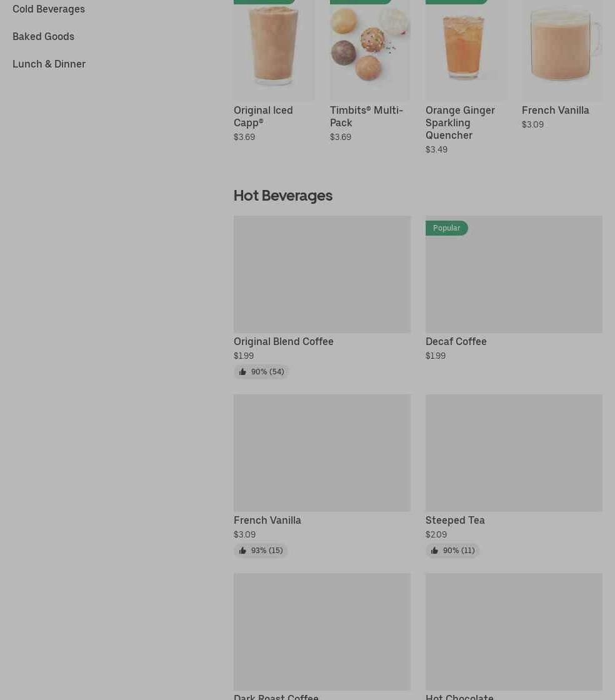Click thumbs-up rating icon under Steeped Tea
Screen dimensions: 615x700
(434, 551)
